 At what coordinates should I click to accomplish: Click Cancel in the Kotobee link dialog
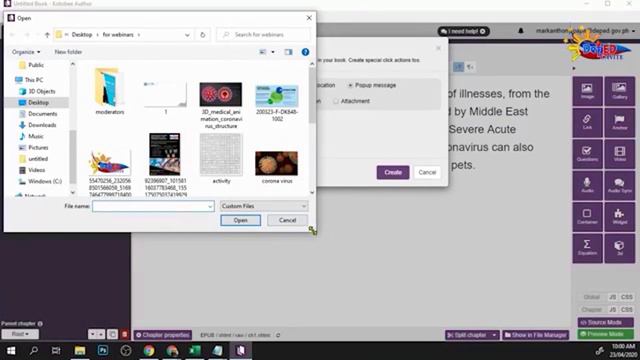pyautogui.click(x=427, y=172)
